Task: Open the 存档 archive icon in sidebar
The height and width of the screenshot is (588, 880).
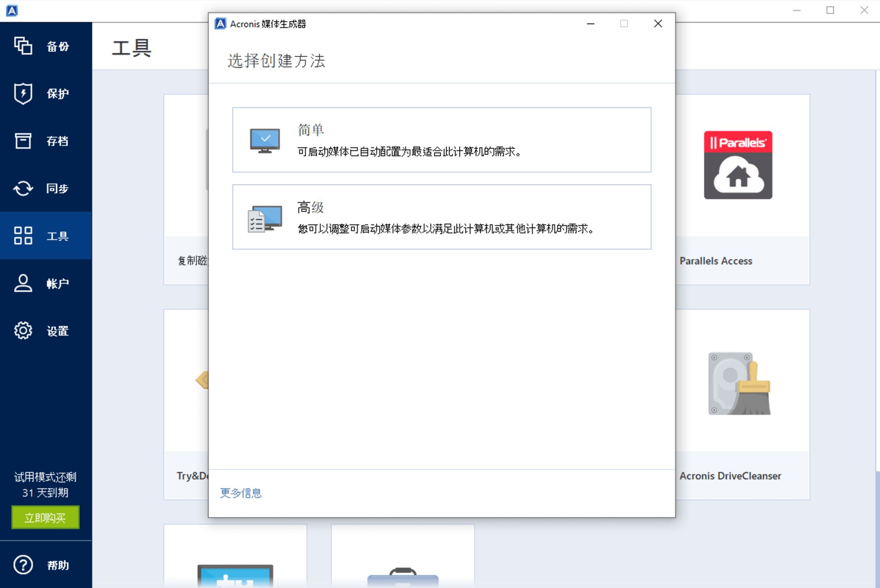Action: coord(23,141)
